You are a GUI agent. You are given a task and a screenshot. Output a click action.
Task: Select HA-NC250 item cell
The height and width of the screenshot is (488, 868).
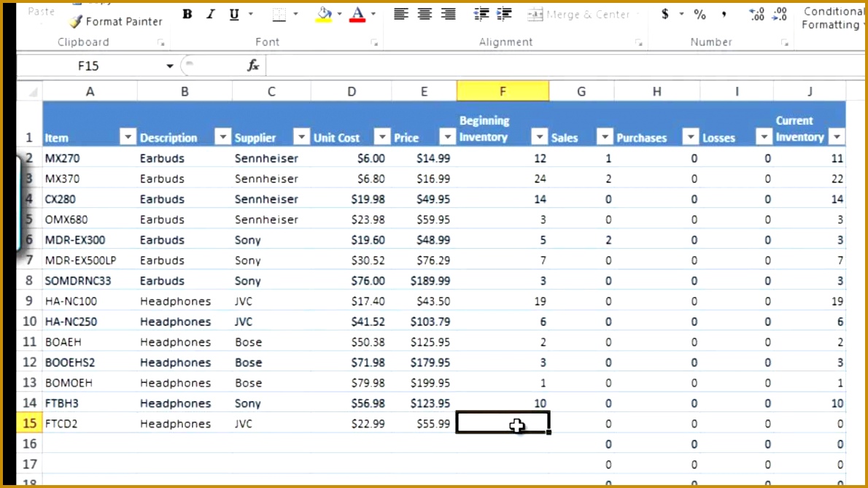[x=90, y=322]
